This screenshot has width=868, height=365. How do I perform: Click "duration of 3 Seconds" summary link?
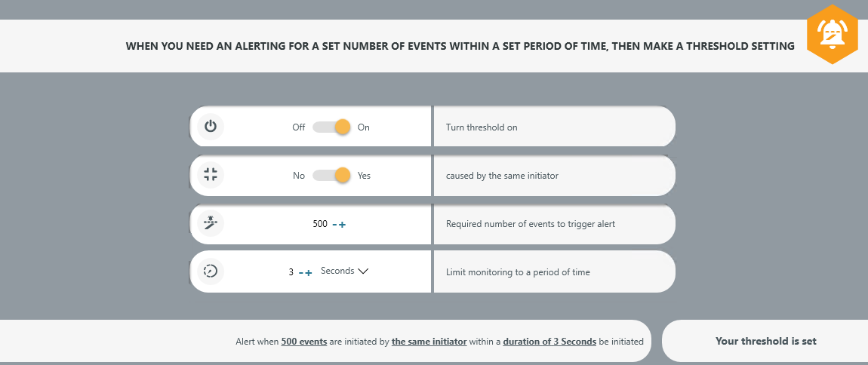pos(549,342)
